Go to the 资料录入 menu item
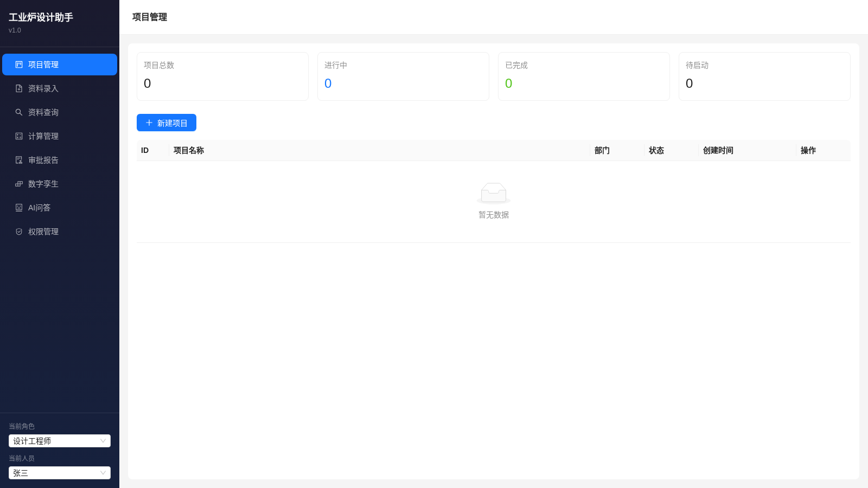Image resolution: width=868 pixels, height=488 pixels. coord(60,88)
